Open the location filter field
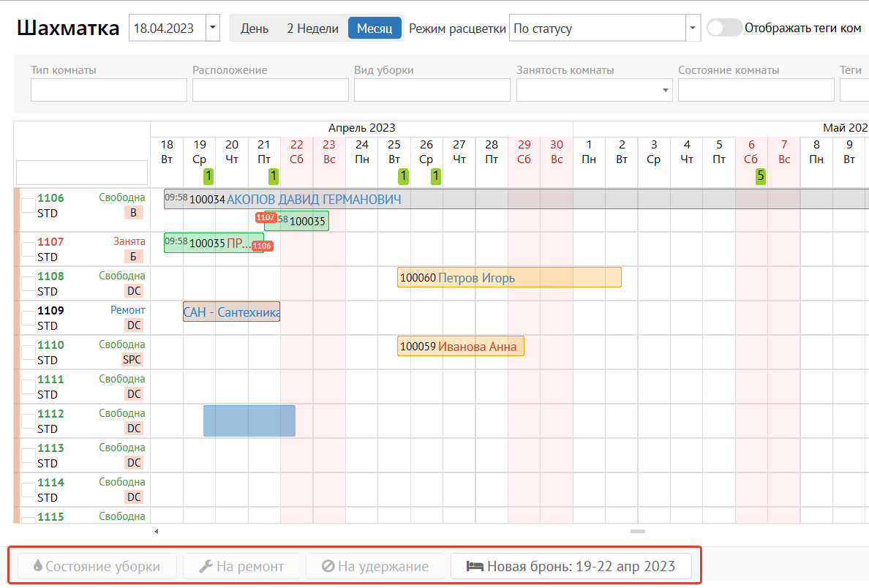This screenshot has width=869, height=588. pyautogui.click(x=271, y=90)
